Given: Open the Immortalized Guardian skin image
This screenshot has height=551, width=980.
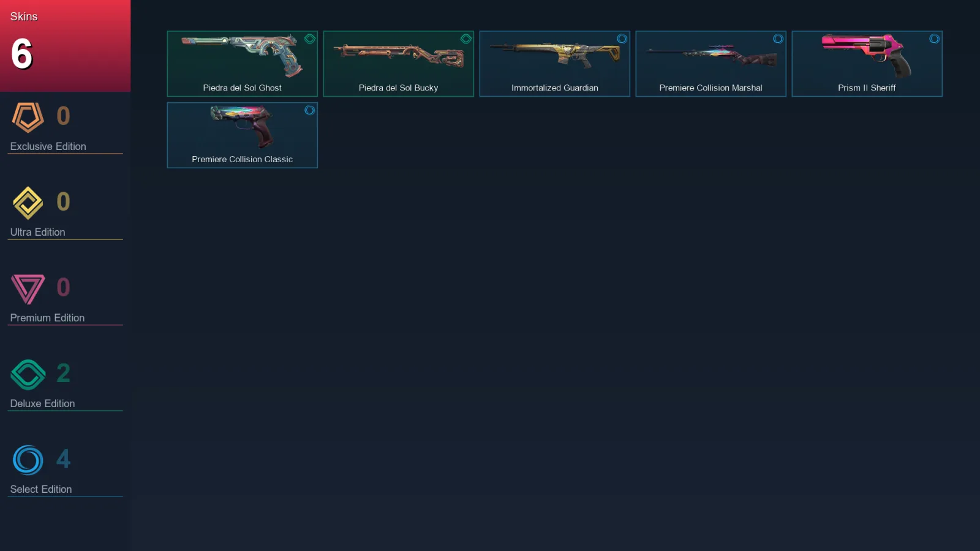Looking at the screenshot, I should coord(555,54).
